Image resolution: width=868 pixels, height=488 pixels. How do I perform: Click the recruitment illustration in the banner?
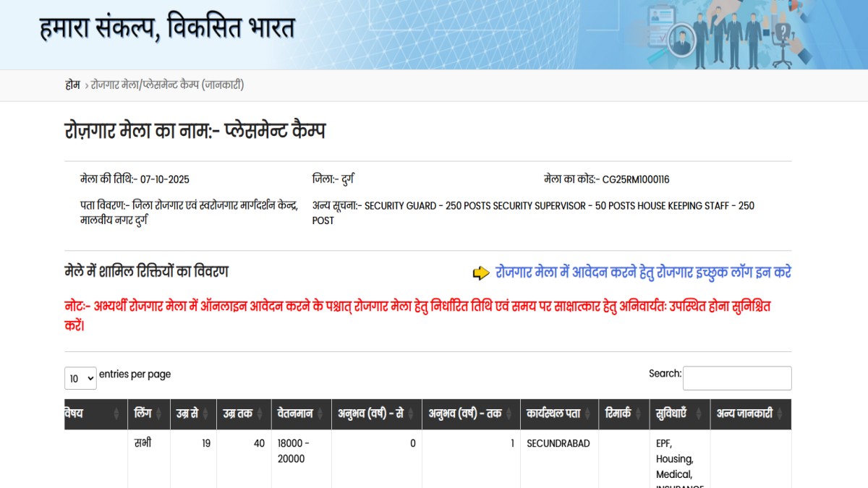click(x=731, y=35)
